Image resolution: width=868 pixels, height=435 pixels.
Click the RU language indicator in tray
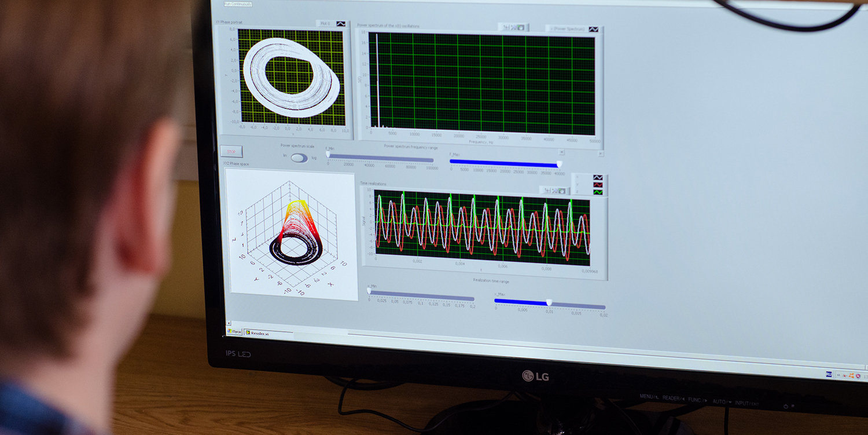pyautogui.click(x=829, y=374)
